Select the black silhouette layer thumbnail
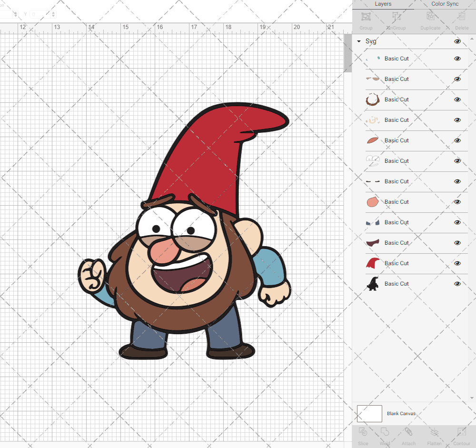The height and width of the screenshot is (448, 476). point(373,284)
